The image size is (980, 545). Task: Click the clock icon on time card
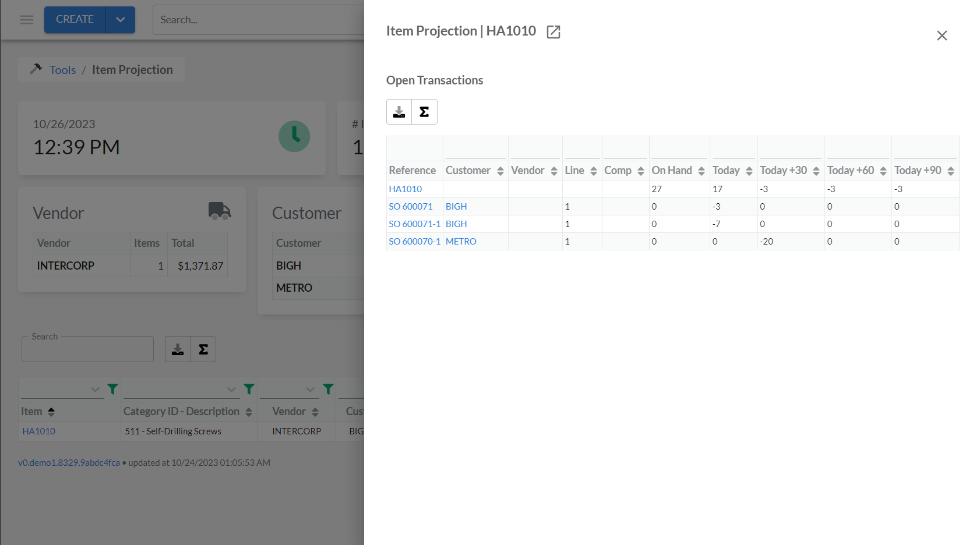(x=294, y=136)
